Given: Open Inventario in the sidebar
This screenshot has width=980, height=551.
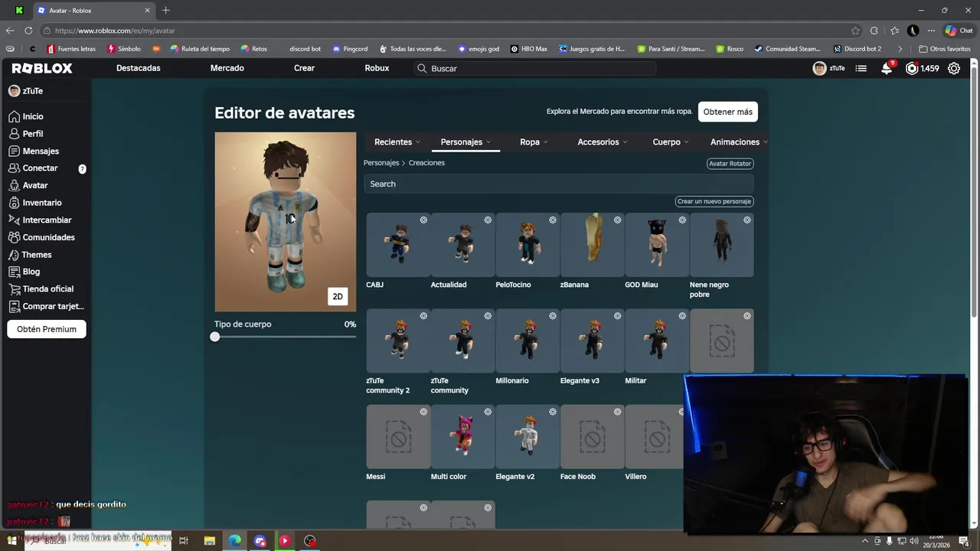Looking at the screenshot, I should pos(35,203).
